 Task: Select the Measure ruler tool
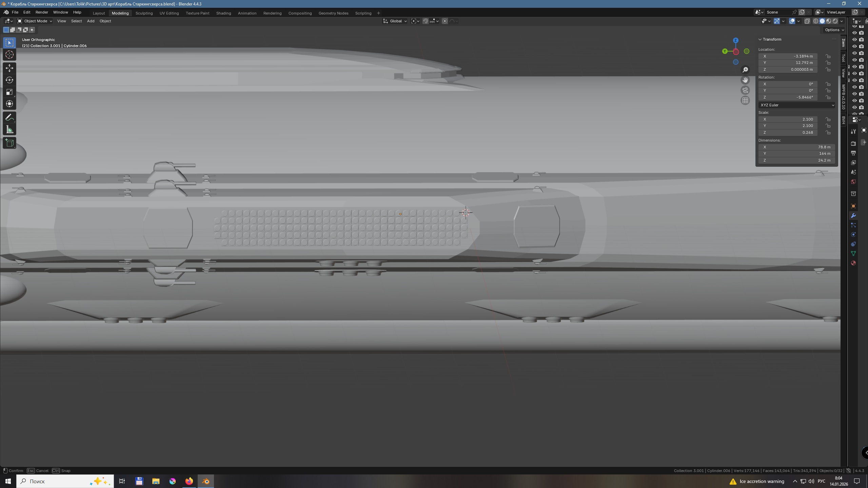[9, 129]
